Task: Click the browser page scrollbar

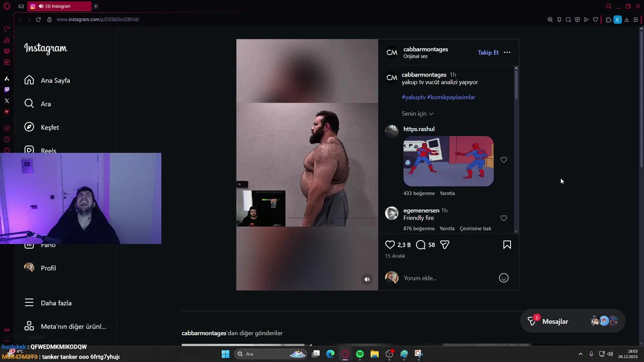Action: [641, 101]
